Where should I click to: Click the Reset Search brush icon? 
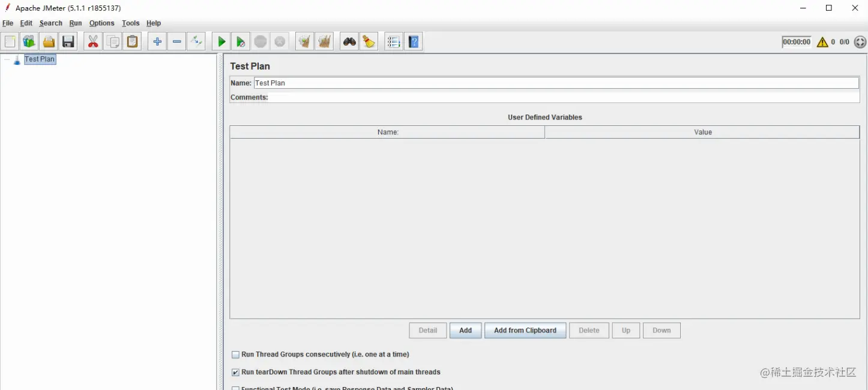click(x=369, y=41)
